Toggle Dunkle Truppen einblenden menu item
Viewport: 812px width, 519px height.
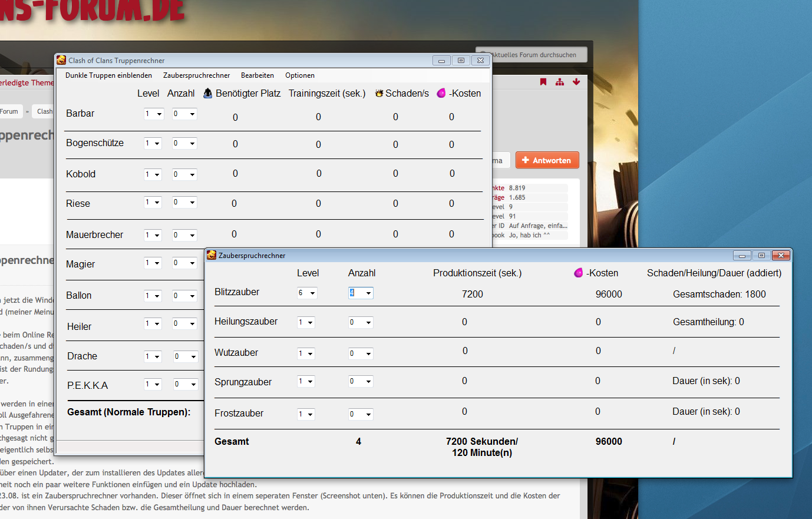[108, 75]
